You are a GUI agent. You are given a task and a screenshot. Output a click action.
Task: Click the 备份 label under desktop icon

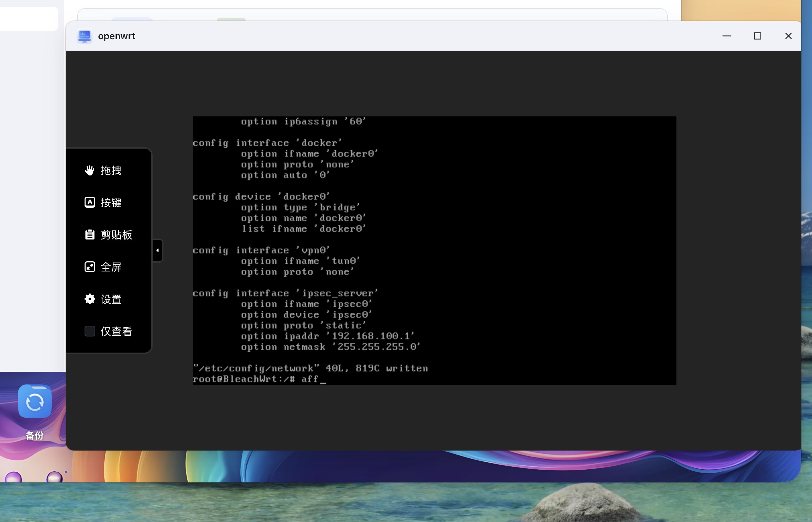(x=35, y=435)
